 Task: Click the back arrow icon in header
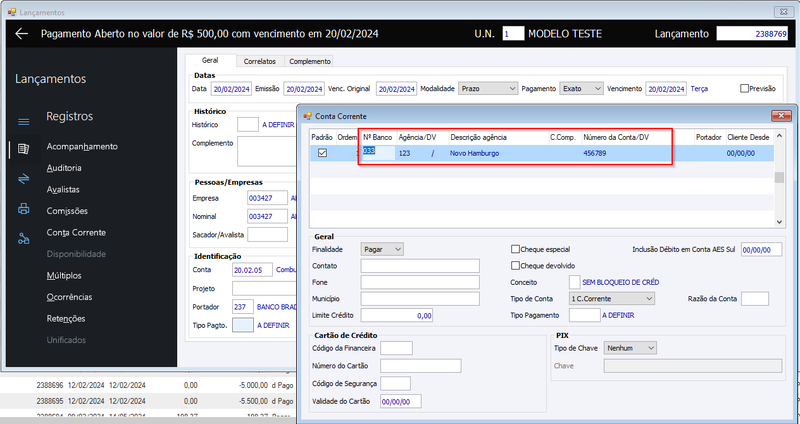pyautogui.click(x=21, y=34)
